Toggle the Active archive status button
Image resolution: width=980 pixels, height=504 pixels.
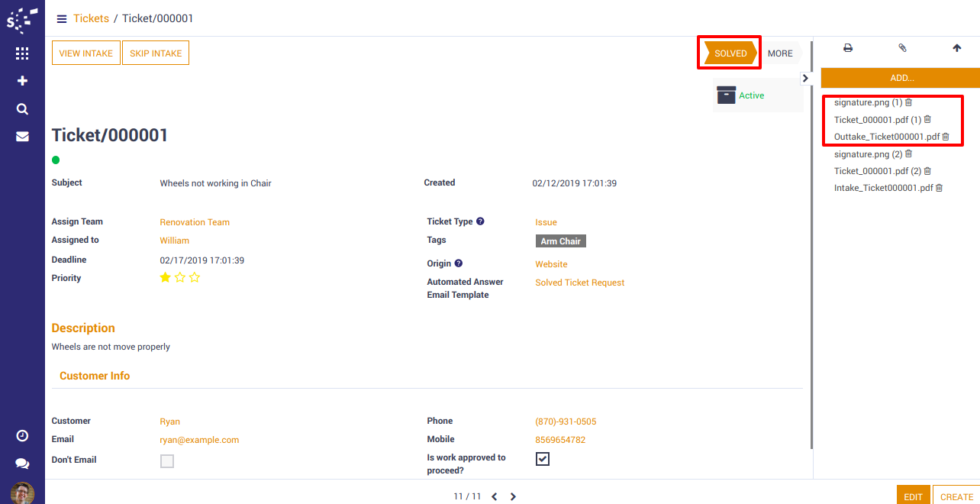(740, 95)
